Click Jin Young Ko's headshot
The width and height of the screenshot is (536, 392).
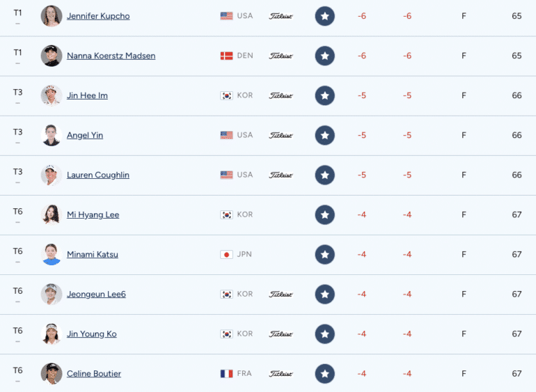coord(52,334)
